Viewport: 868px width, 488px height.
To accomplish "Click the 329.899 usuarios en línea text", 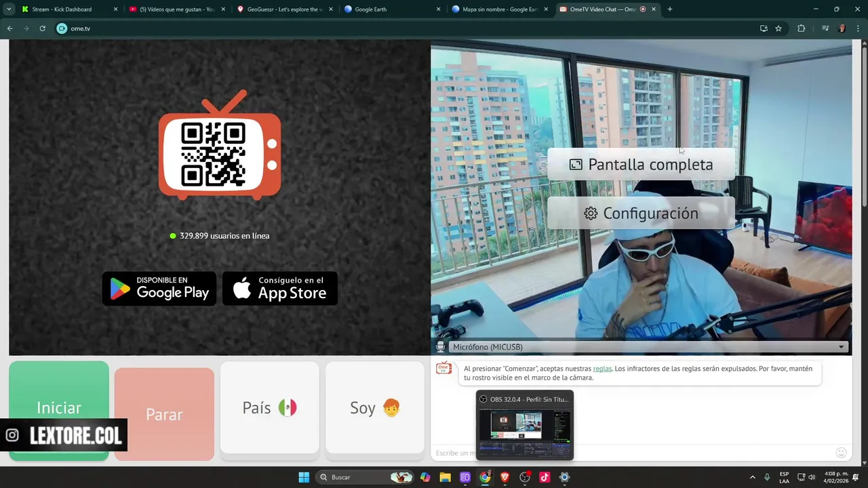I will tap(224, 236).
